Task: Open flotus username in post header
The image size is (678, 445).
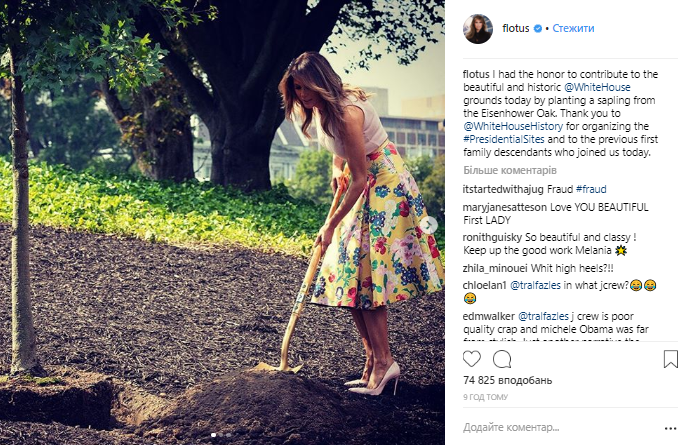Action: 516,30
